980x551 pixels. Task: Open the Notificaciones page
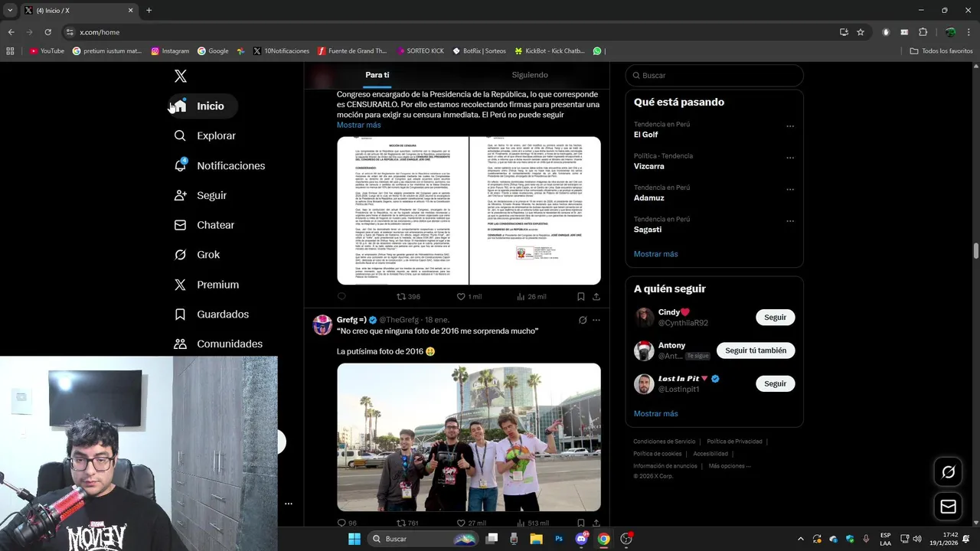[220, 166]
